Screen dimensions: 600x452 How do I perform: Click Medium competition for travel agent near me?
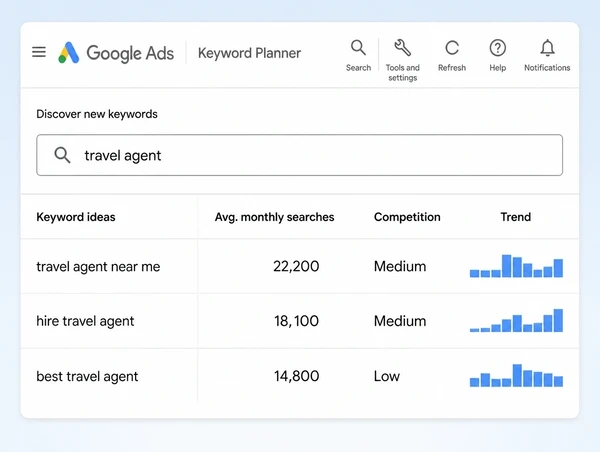(x=400, y=266)
